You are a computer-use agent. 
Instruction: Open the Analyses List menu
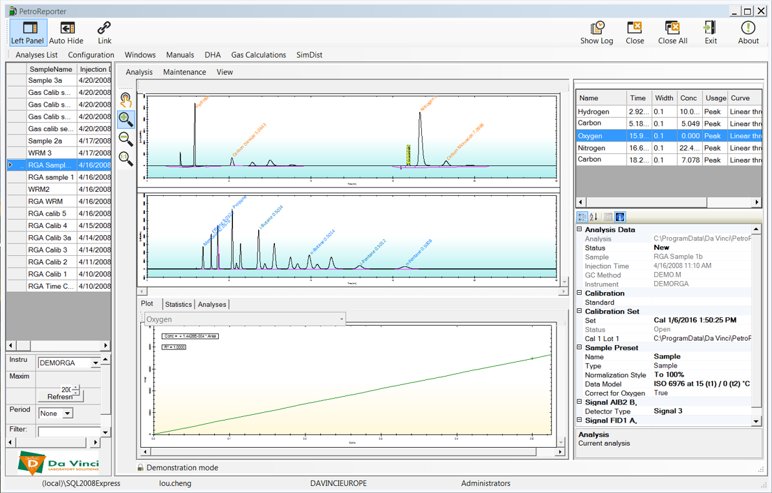[36, 55]
